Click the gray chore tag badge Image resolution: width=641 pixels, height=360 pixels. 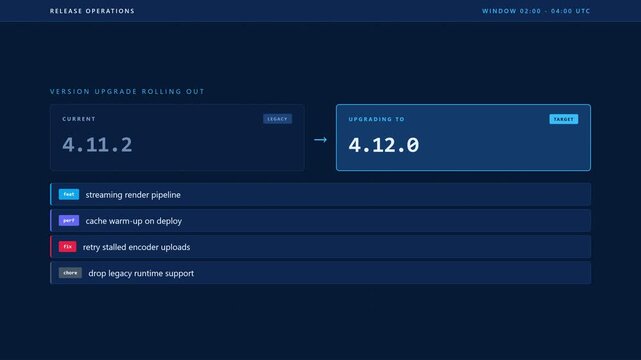coord(70,273)
